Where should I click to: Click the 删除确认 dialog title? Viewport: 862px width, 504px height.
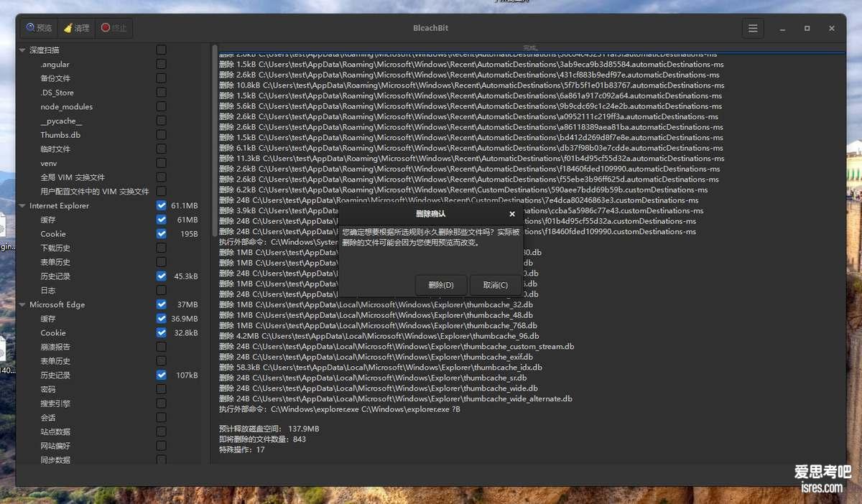[431, 214]
